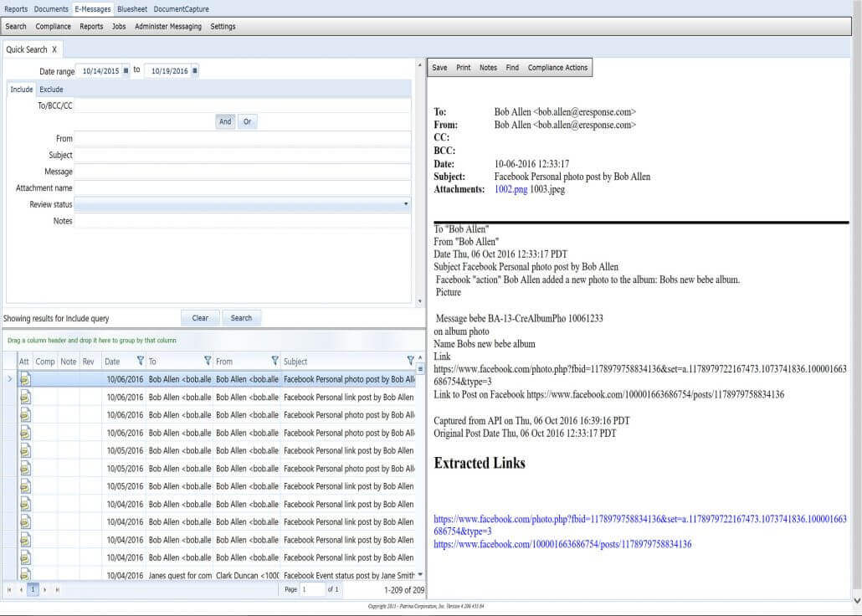Go to the first results page icon
This screenshot has height=616, width=862.
[8, 588]
